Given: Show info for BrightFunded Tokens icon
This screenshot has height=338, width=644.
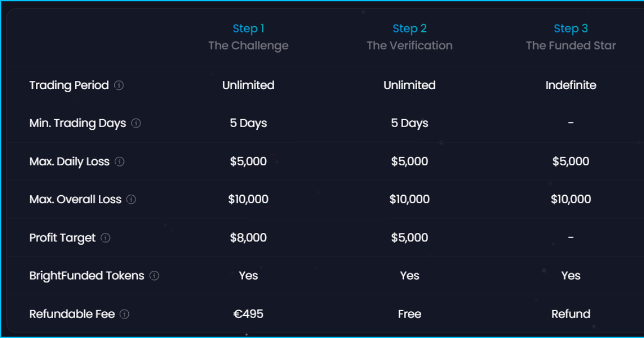Looking at the screenshot, I should click(155, 276).
